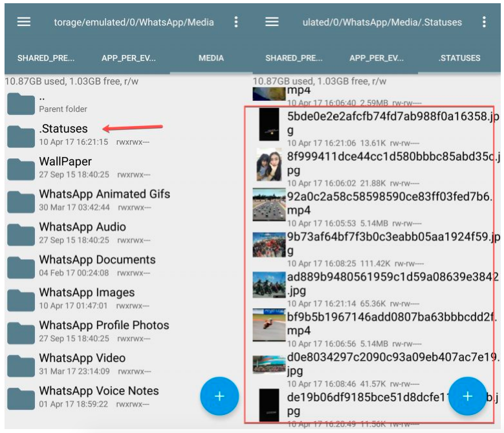This screenshot has height=433, width=504.
Task: Open the Parent folder icon
Action: pos(21,103)
